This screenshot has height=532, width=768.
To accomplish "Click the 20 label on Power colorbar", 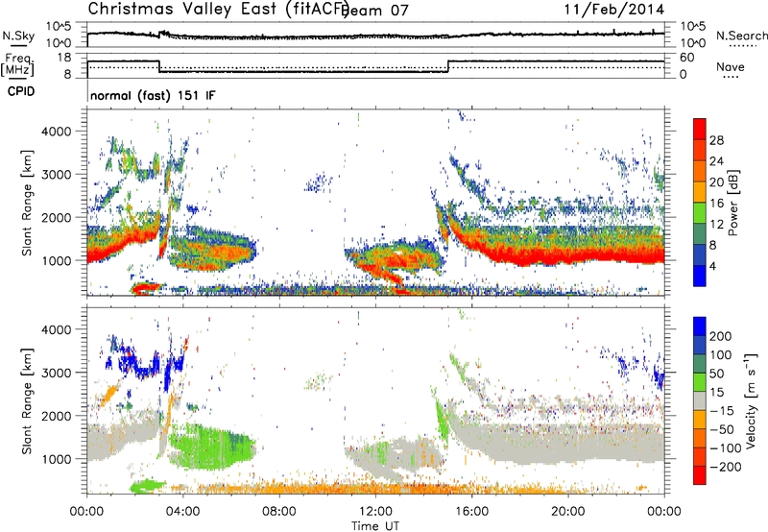I will [x=716, y=182].
